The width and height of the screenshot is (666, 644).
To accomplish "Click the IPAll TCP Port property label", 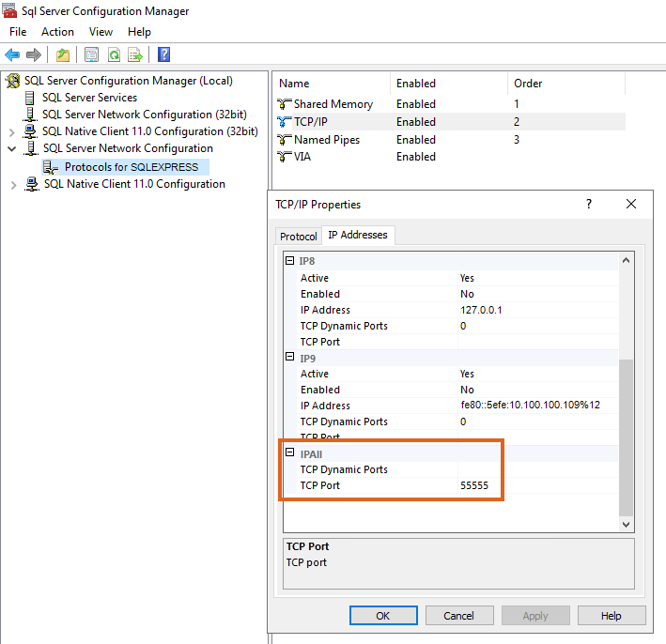I will click(x=319, y=485).
